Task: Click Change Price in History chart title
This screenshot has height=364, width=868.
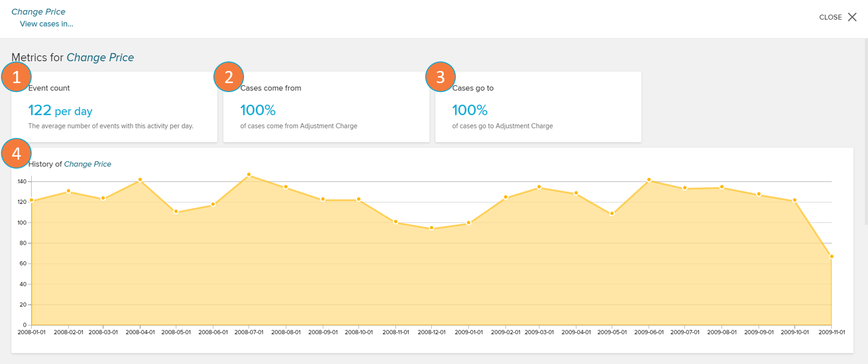Action: pos(88,164)
